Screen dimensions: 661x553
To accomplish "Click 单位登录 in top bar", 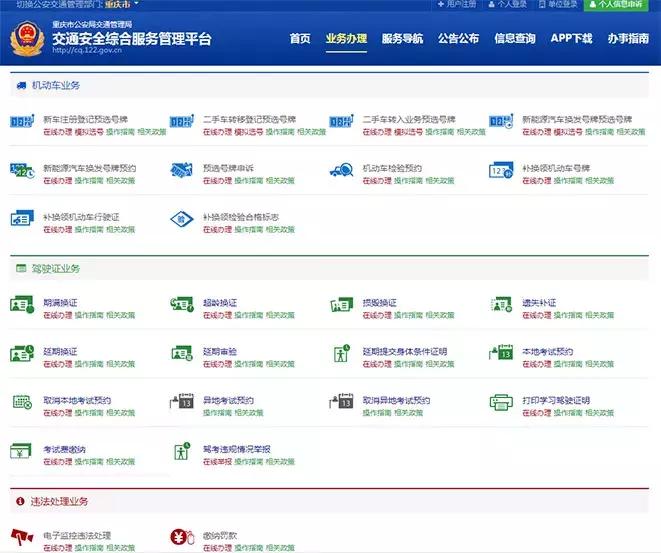I will click(558, 4).
